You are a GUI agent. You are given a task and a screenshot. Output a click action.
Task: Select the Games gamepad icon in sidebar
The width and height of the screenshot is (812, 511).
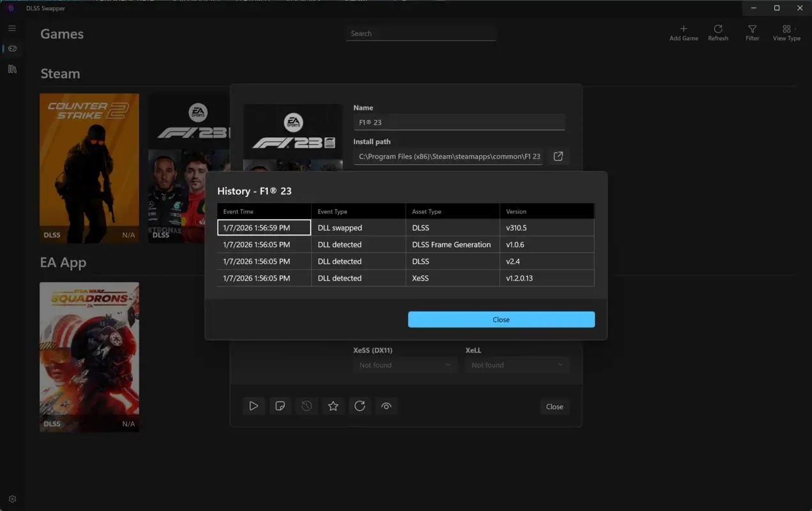click(11, 49)
